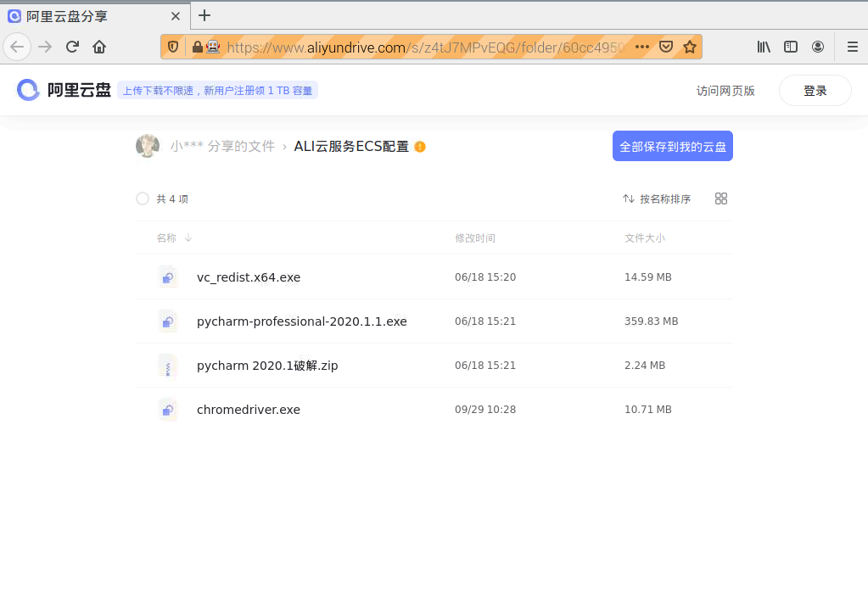Click 全部保存到我的云盘 button
Screen dimensions: 868x598
point(673,146)
